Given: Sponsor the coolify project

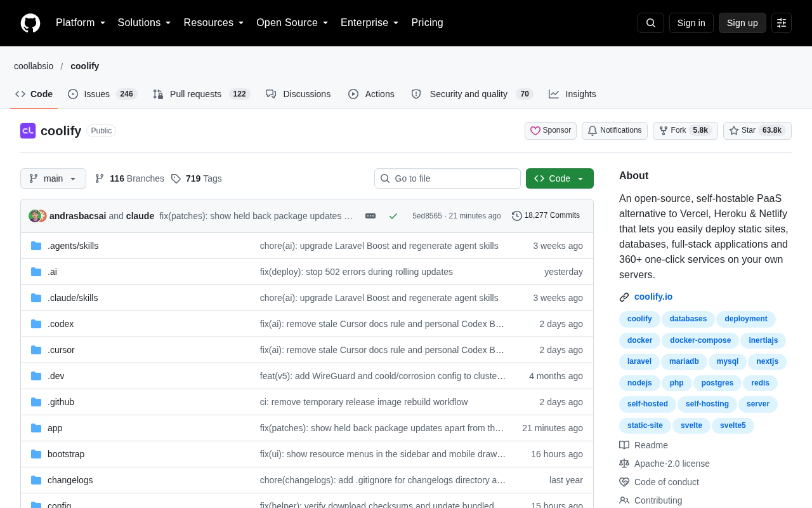Looking at the screenshot, I should click(551, 131).
